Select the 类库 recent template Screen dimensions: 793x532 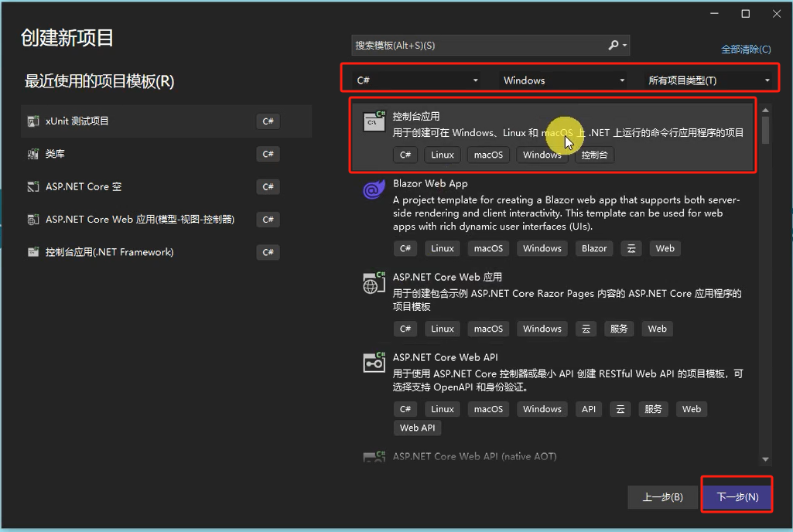166,154
